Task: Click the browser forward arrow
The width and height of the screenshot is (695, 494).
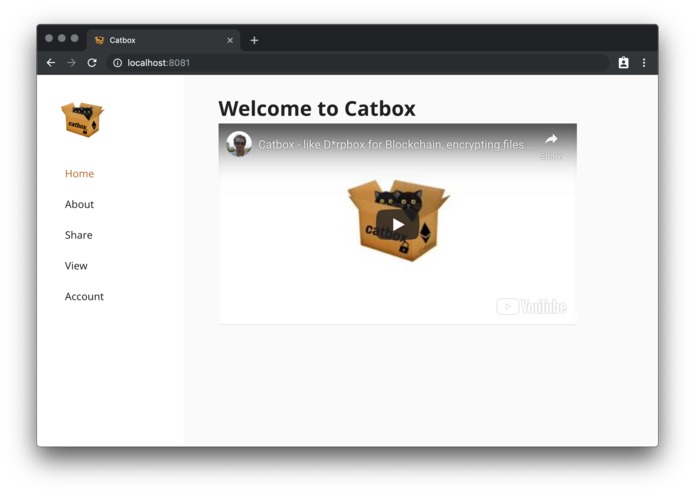Action: (71, 63)
